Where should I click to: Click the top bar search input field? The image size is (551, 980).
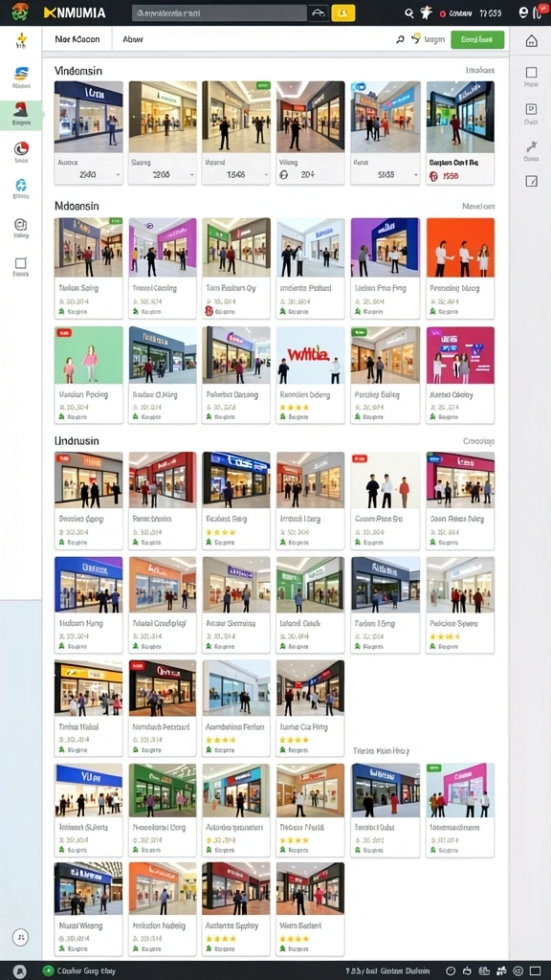tap(219, 13)
